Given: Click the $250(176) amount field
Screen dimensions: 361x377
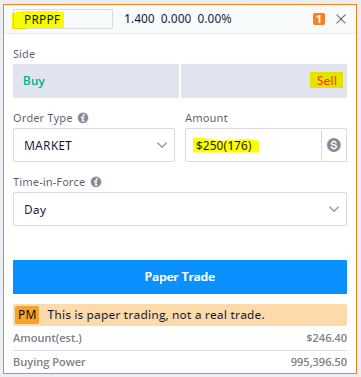Looking at the screenshot, I should point(253,145).
